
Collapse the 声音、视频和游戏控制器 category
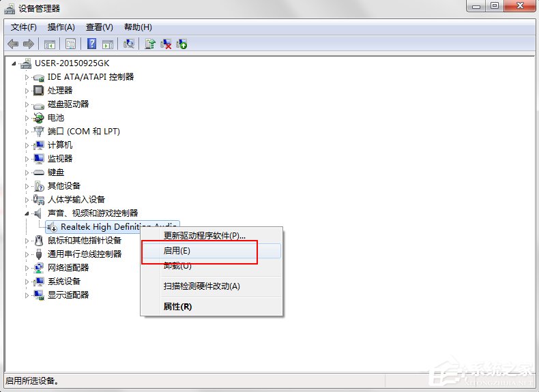pos(28,213)
